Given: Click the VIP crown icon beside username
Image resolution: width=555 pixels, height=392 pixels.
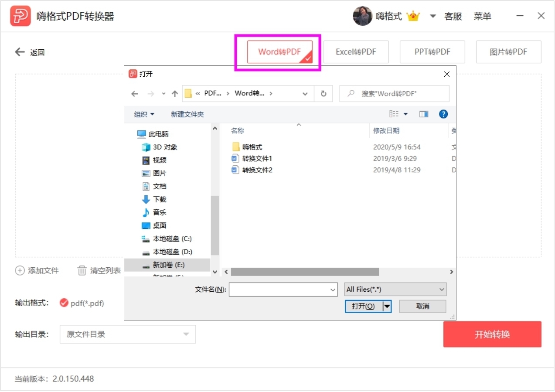Looking at the screenshot, I should (x=413, y=16).
